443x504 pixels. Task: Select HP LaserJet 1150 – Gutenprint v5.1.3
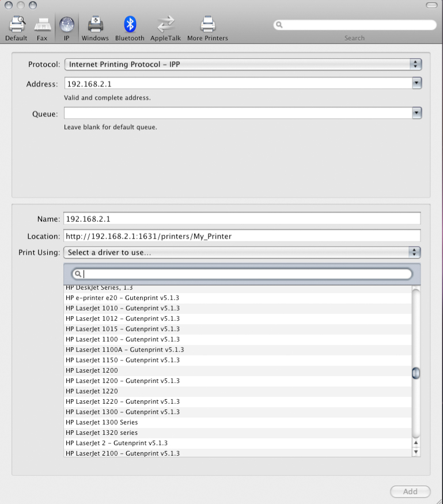[x=237, y=360]
